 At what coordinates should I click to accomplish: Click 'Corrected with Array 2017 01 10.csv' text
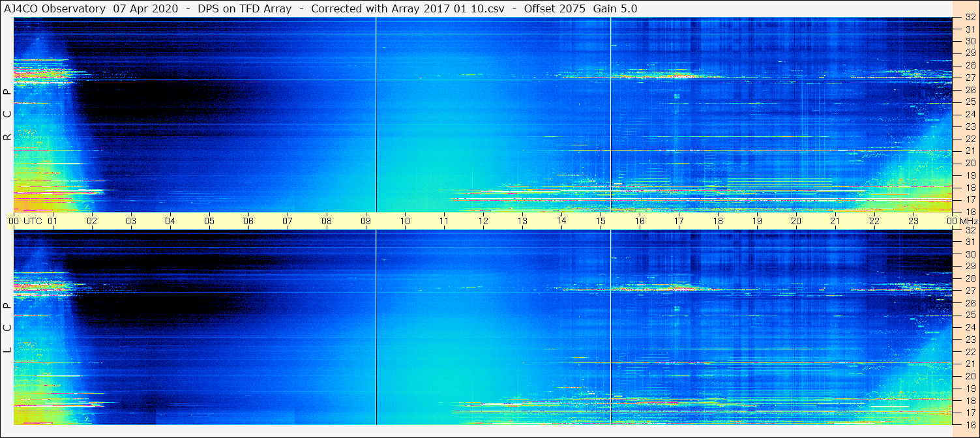408,8
